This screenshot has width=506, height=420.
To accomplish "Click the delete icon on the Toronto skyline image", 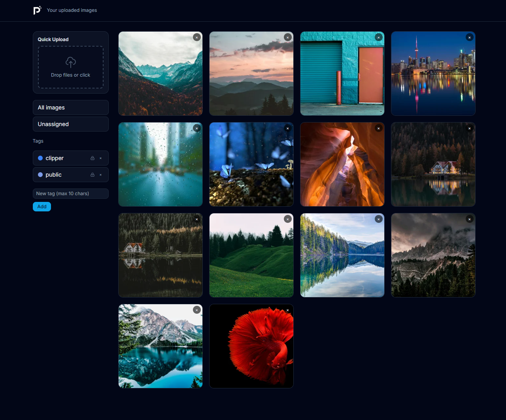I will 469,37.
